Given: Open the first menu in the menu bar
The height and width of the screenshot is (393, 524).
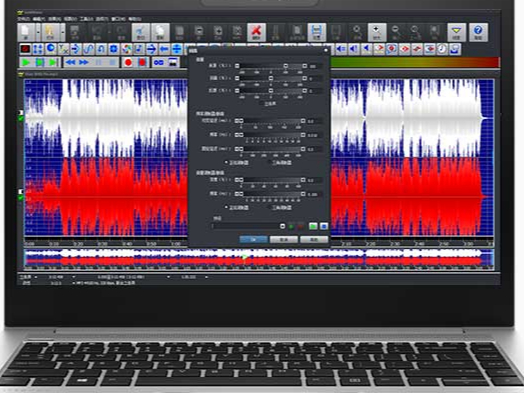Looking at the screenshot, I should [x=23, y=19].
